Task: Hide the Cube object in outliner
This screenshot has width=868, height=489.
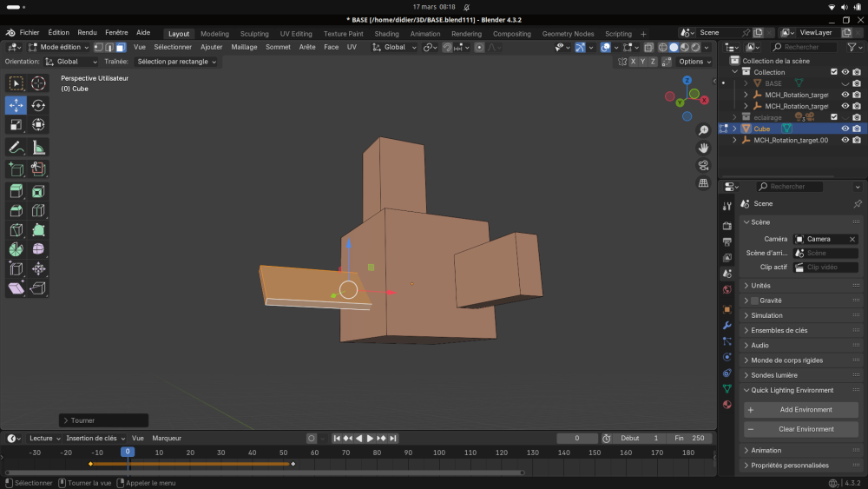Action: click(x=845, y=129)
